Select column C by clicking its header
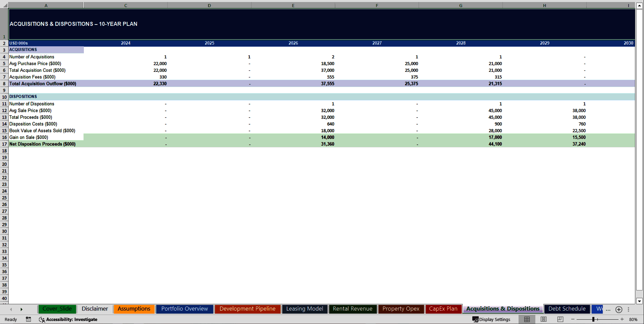The image size is (644, 324). click(x=125, y=5)
